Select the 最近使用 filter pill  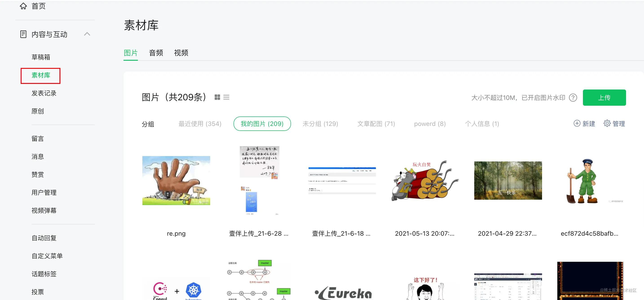200,123
